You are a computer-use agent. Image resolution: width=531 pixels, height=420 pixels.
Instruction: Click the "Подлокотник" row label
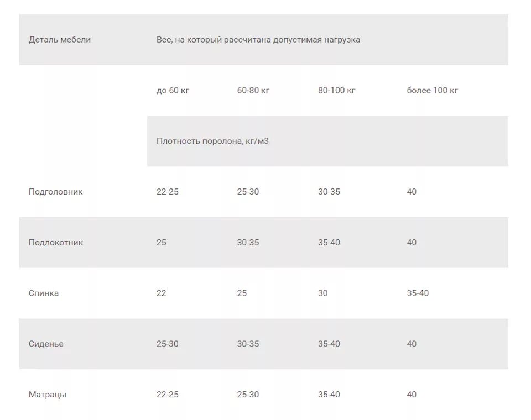(56, 243)
